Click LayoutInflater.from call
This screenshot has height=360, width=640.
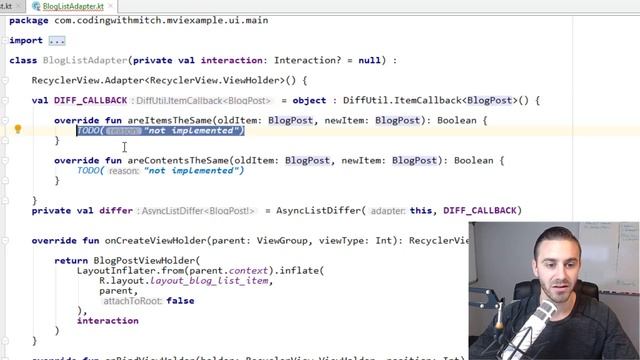130,271
